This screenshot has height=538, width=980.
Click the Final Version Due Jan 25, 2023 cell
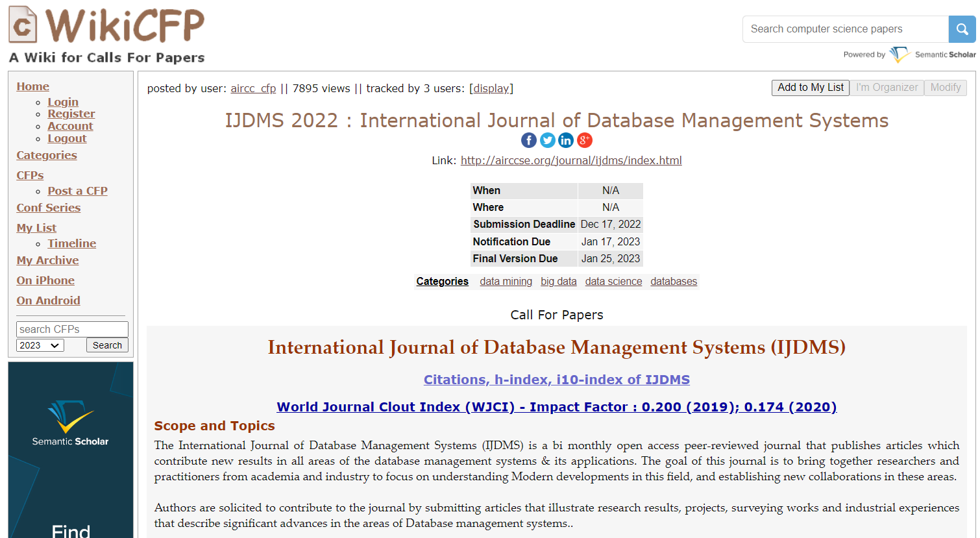(x=611, y=258)
